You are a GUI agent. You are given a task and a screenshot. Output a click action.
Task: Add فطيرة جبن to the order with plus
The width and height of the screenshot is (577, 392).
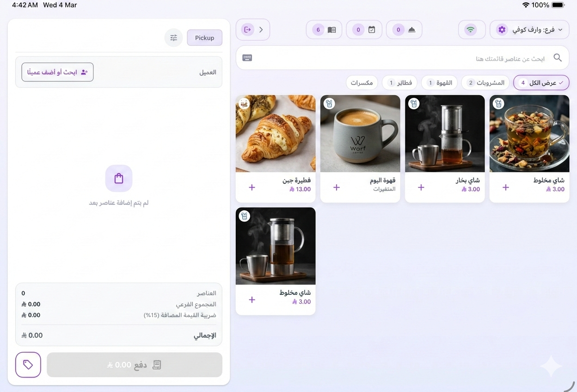[252, 187]
